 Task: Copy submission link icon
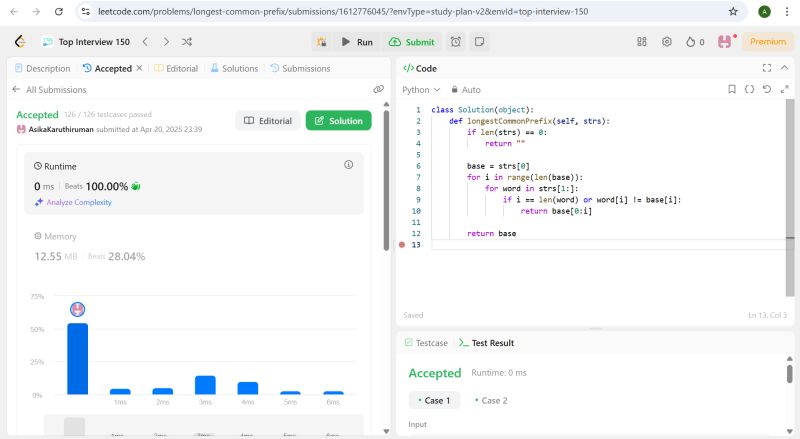tap(378, 89)
